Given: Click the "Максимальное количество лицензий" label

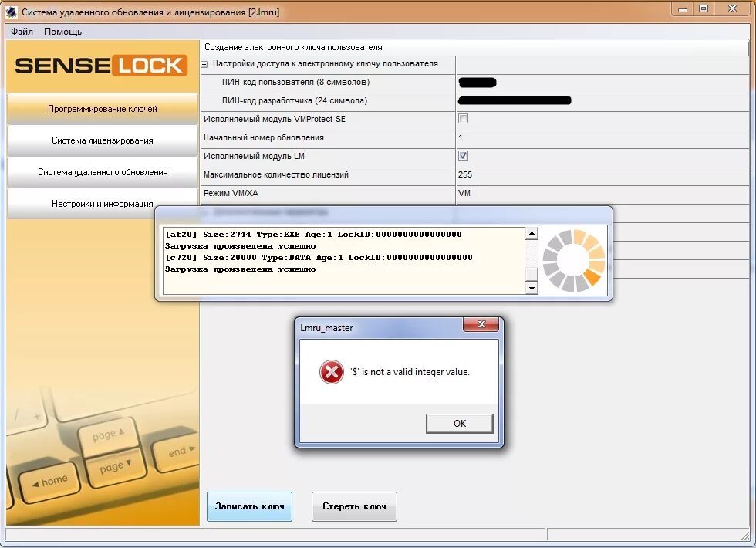Looking at the screenshot, I should (x=276, y=174).
